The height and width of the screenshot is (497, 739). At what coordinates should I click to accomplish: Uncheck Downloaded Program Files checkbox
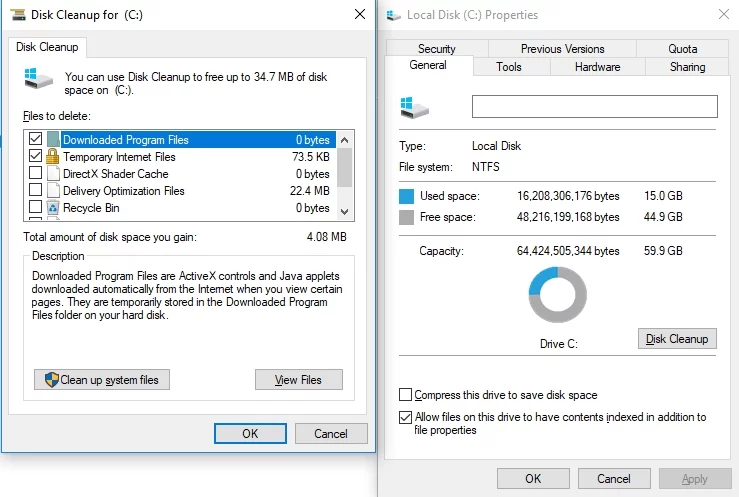(x=36, y=140)
